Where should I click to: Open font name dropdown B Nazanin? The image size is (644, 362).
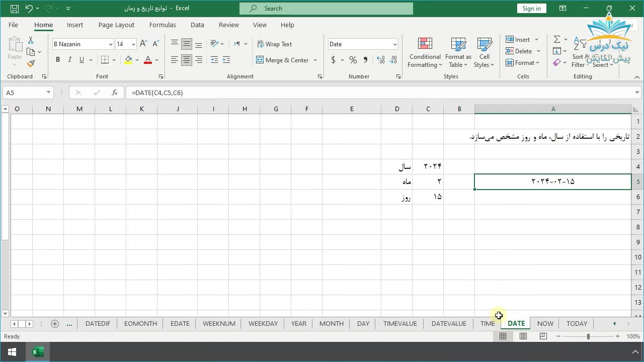coord(111,44)
